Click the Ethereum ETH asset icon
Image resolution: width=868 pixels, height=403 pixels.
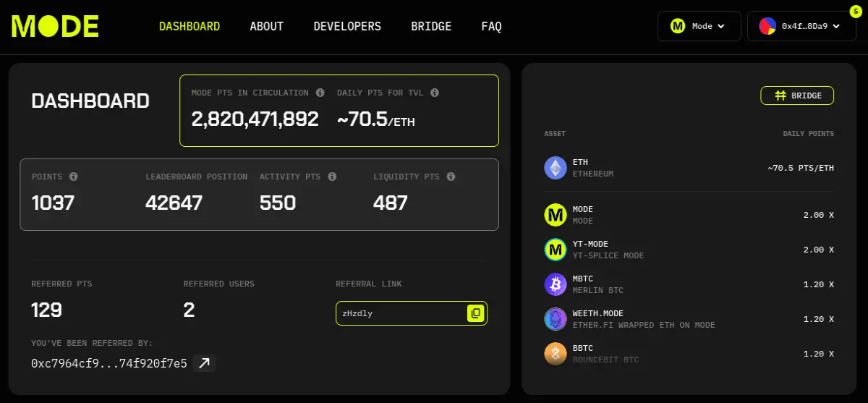[x=556, y=168]
